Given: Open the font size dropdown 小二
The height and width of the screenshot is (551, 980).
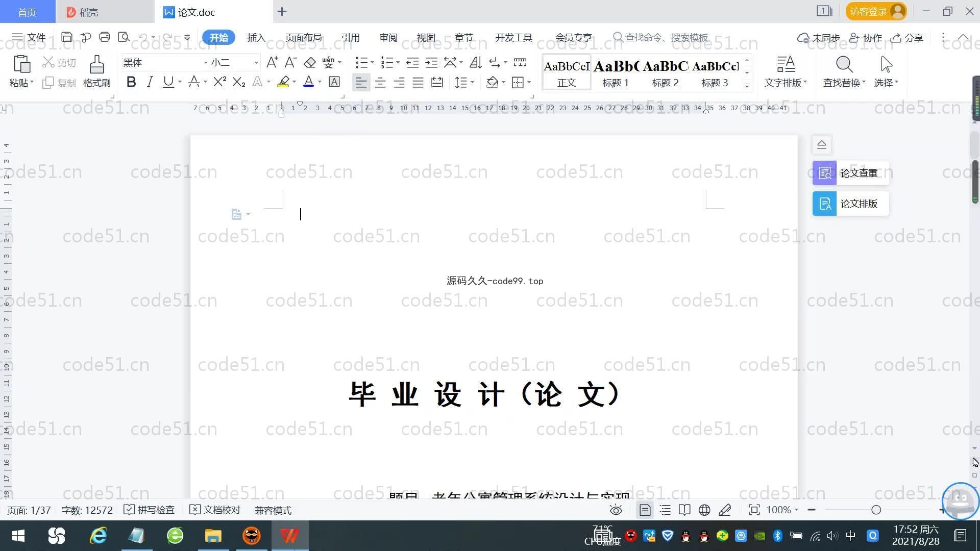Looking at the screenshot, I should 256,63.
